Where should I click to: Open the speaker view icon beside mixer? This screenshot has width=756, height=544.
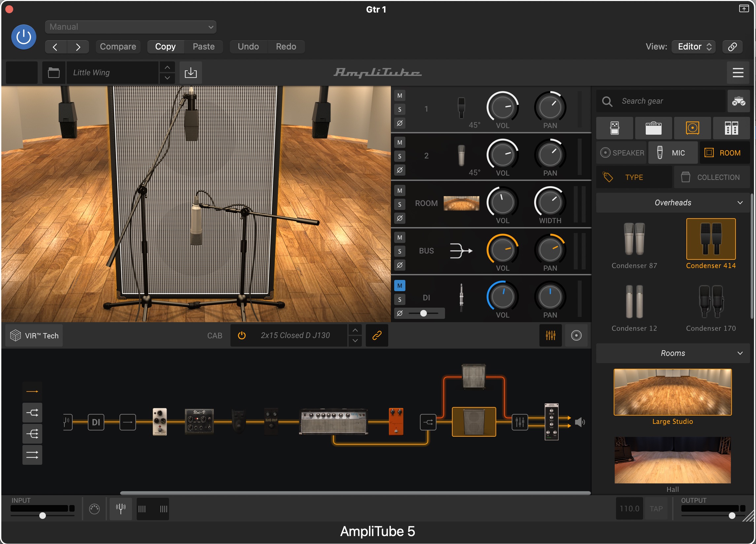coord(576,335)
